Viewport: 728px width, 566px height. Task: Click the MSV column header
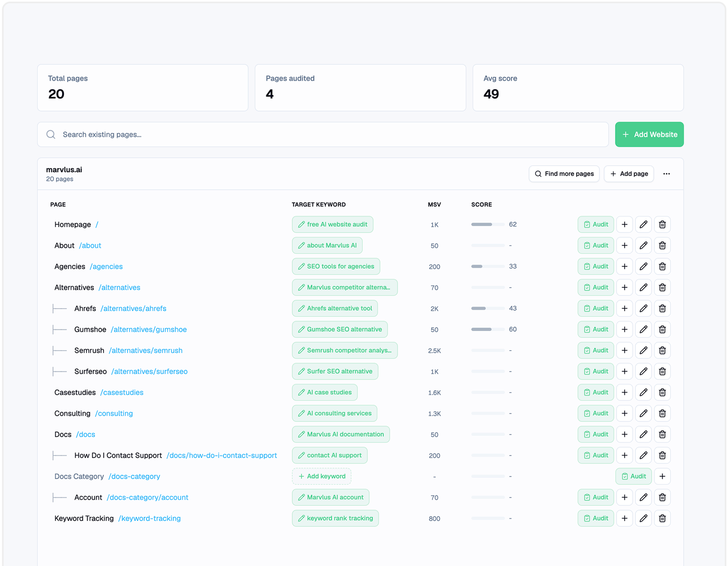click(434, 205)
